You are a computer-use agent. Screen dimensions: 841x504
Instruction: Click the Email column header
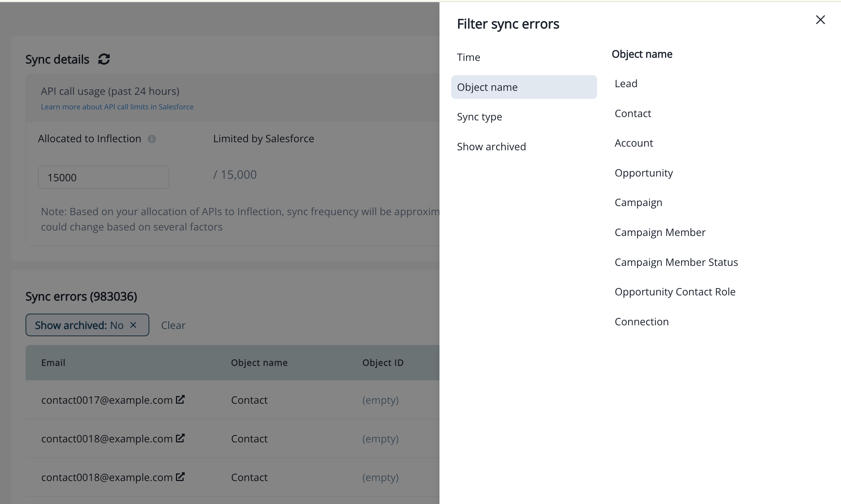tap(53, 363)
